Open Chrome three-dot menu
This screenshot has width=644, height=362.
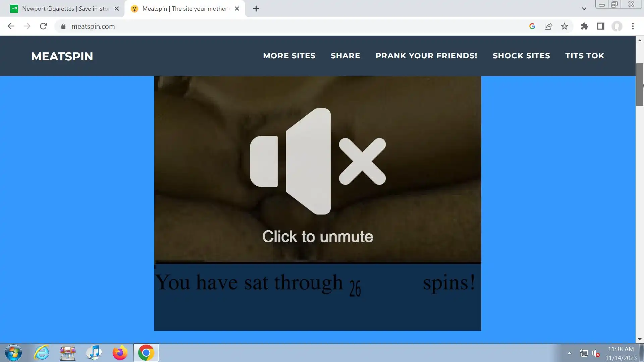[x=633, y=26]
